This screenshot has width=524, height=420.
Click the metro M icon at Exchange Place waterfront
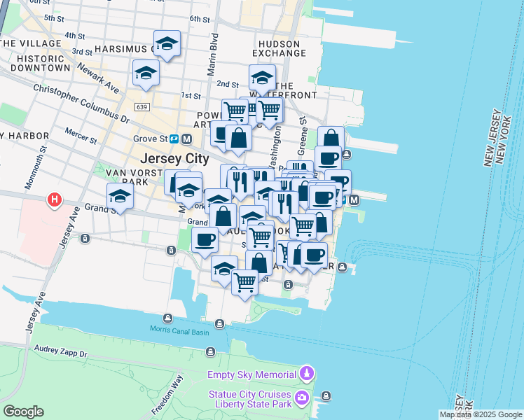pos(354,200)
